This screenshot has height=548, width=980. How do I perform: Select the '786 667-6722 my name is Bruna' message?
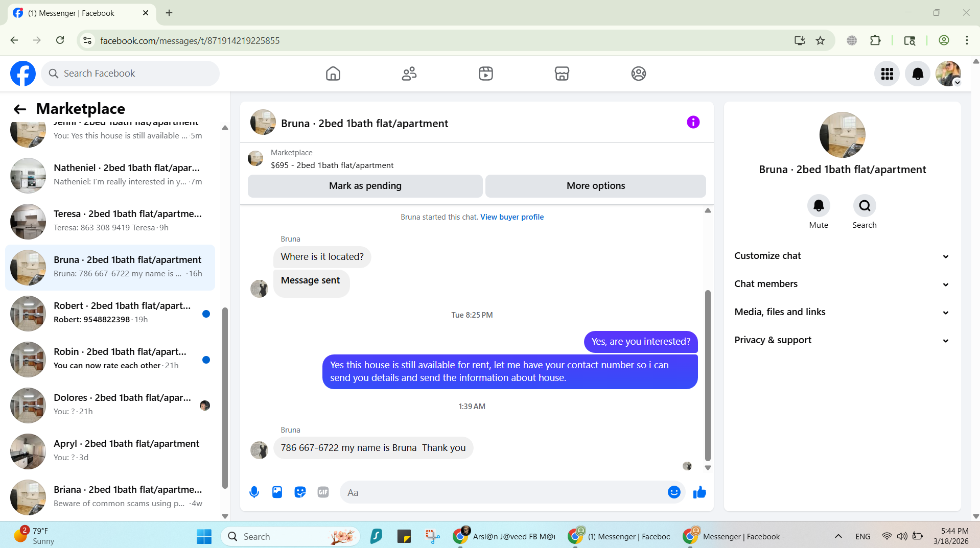[x=373, y=448]
